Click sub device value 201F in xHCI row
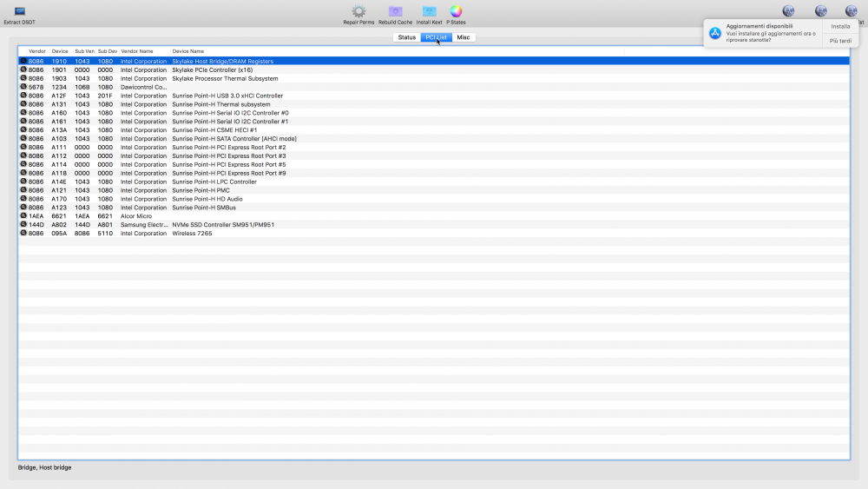Viewport: 868px width, 489px height. (x=105, y=96)
